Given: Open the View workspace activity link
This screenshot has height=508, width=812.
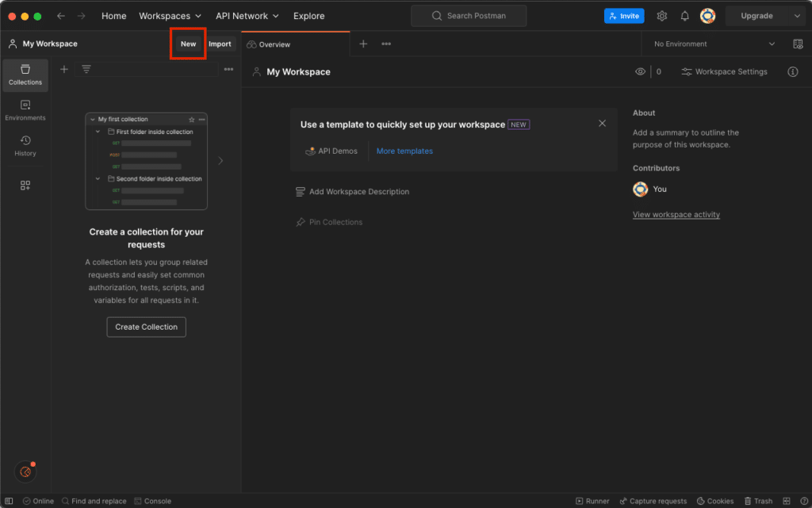Looking at the screenshot, I should [676, 215].
